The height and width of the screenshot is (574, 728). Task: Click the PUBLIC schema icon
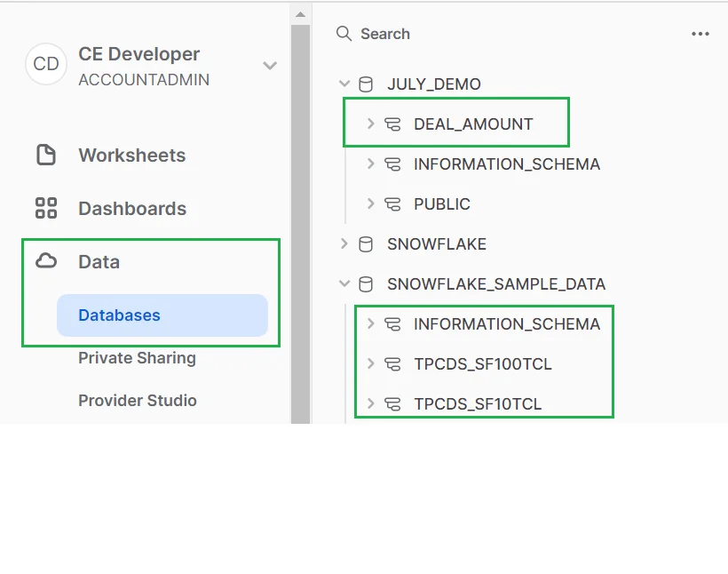tap(392, 204)
